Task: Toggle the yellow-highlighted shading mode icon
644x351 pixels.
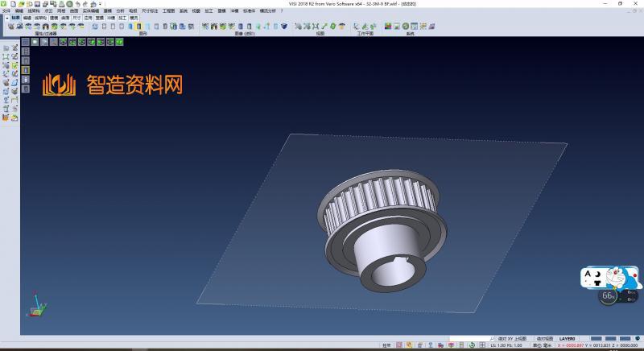Action: (138, 27)
